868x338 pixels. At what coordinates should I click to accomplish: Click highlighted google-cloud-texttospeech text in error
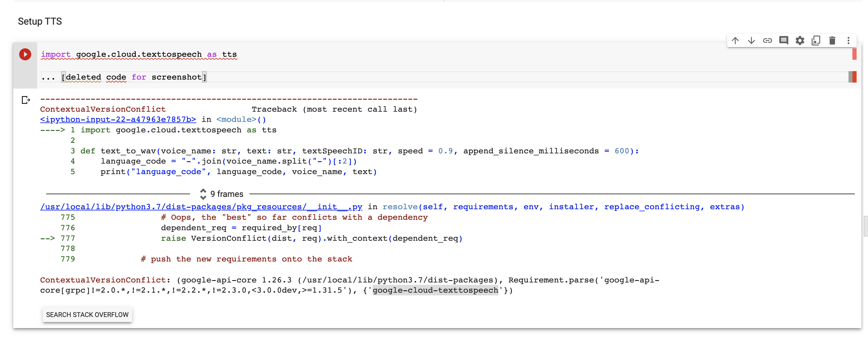(x=435, y=291)
